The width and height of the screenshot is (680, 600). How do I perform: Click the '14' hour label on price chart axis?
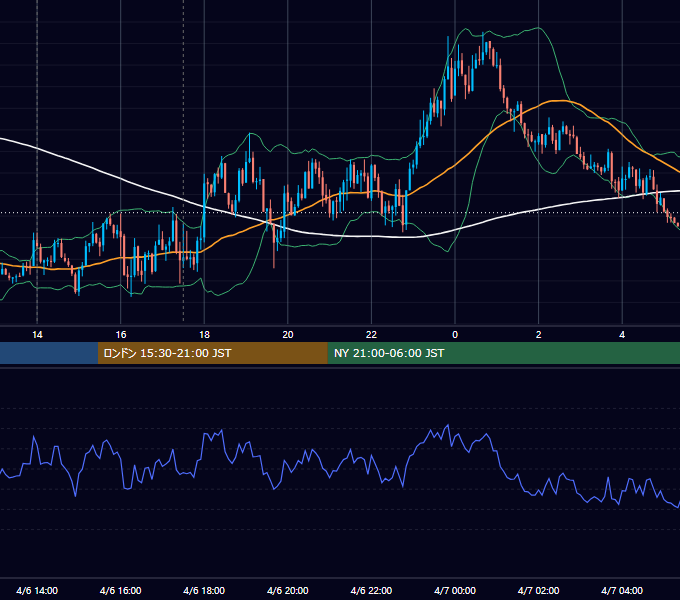pos(37,335)
